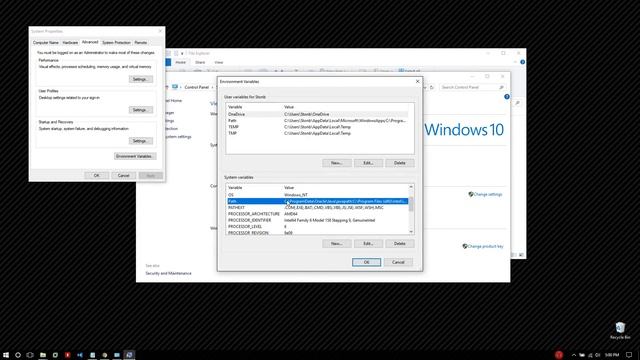640x360 pixels.
Task: Click the Environment Variables button
Action: click(x=135, y=156)
